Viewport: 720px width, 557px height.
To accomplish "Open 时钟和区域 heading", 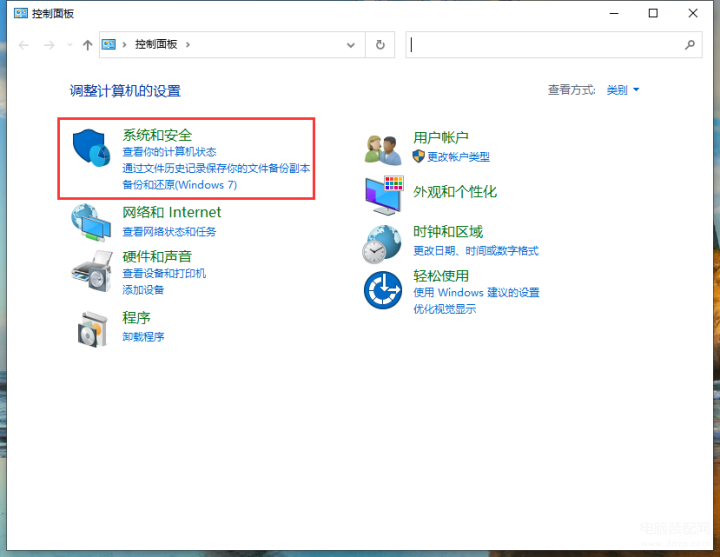I will (x=448, y=231).
